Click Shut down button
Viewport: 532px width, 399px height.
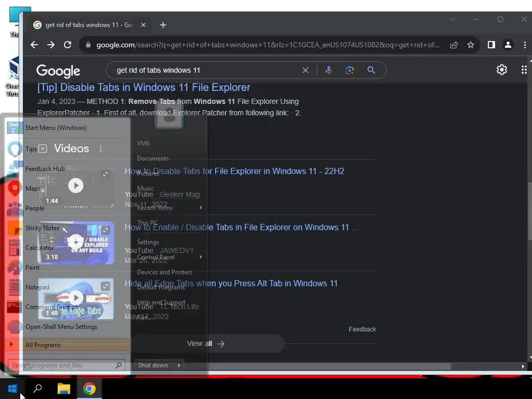click(x=153, y=365)
